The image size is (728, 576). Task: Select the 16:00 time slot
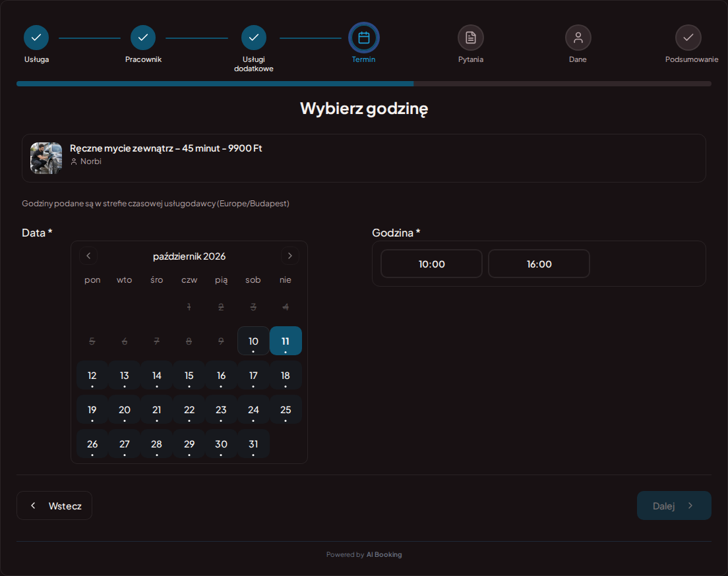pos(539,264)
